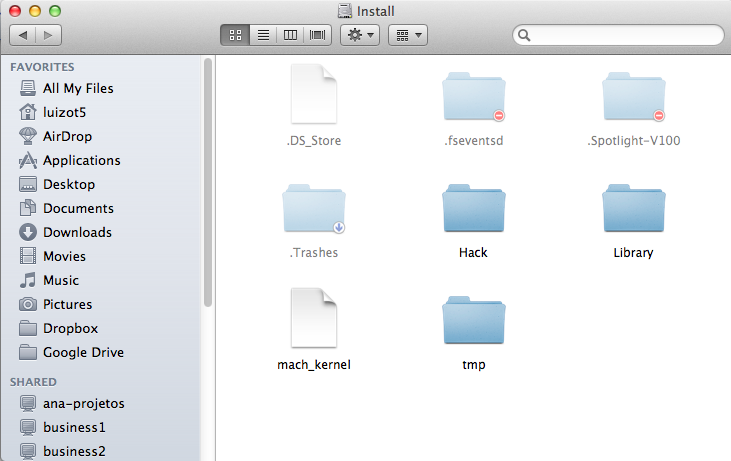Switch to list view
The width and height of the screenshot is (731, 461).
click(263, 35)
